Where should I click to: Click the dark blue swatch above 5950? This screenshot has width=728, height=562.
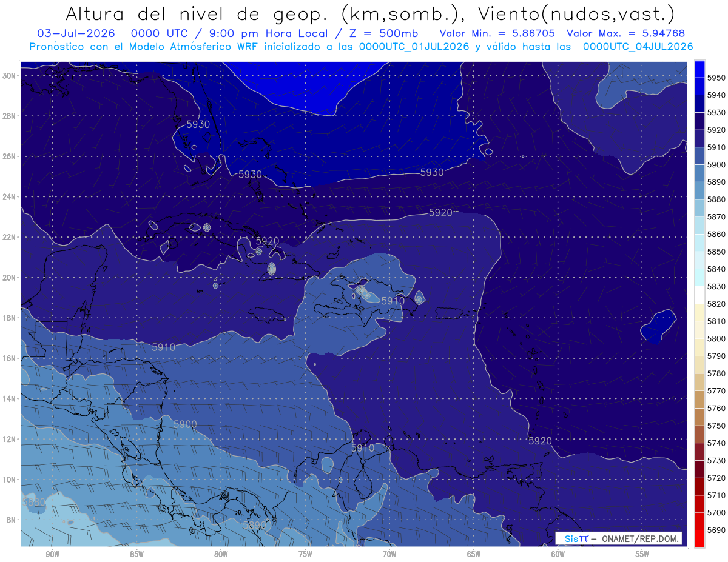click(x=699, y=69)
